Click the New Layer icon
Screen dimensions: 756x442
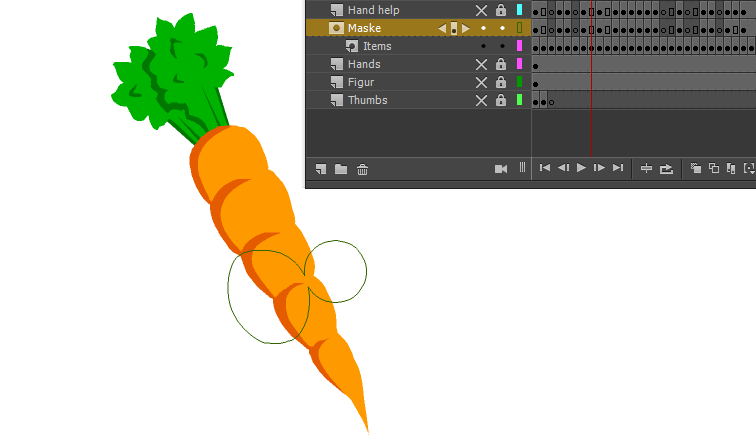pyautogui.click(x=321, y=169)
